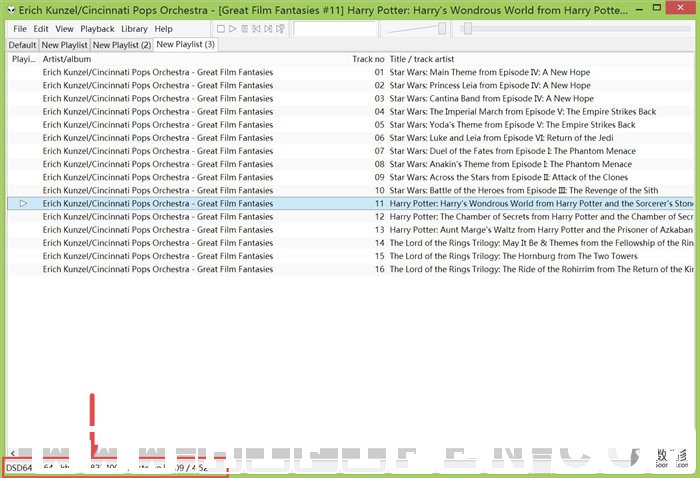Select track 02 Star Wars: Princess Leia
700x478 pixels.
coord(351,85)
